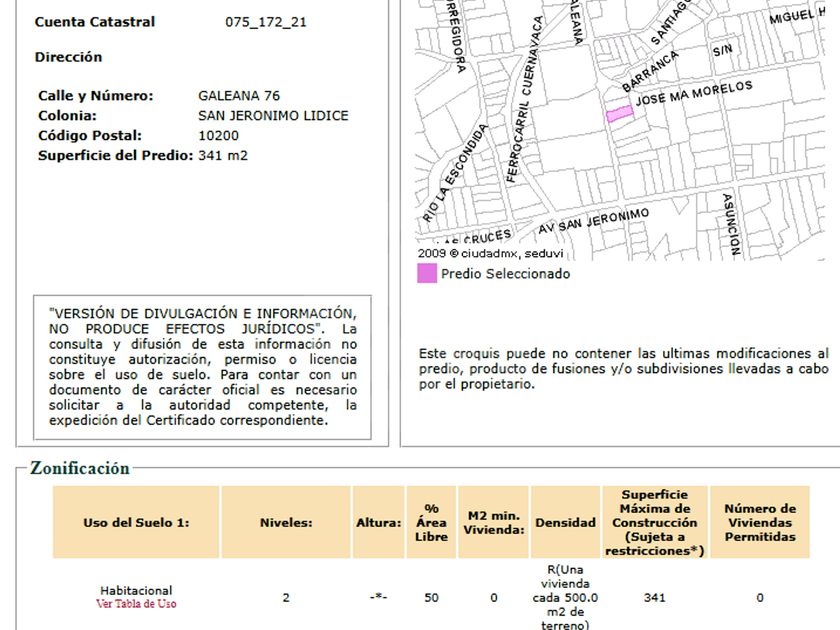Click the address value GALEANA 76
Screen dimensions: 840x630
tap(239, 96)
